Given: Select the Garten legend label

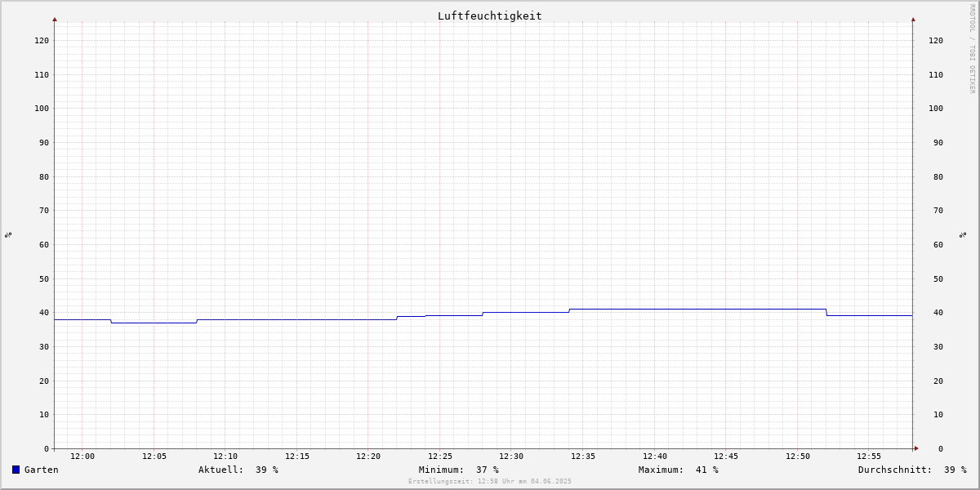Looking at the screenshot, I should [42, 470].
